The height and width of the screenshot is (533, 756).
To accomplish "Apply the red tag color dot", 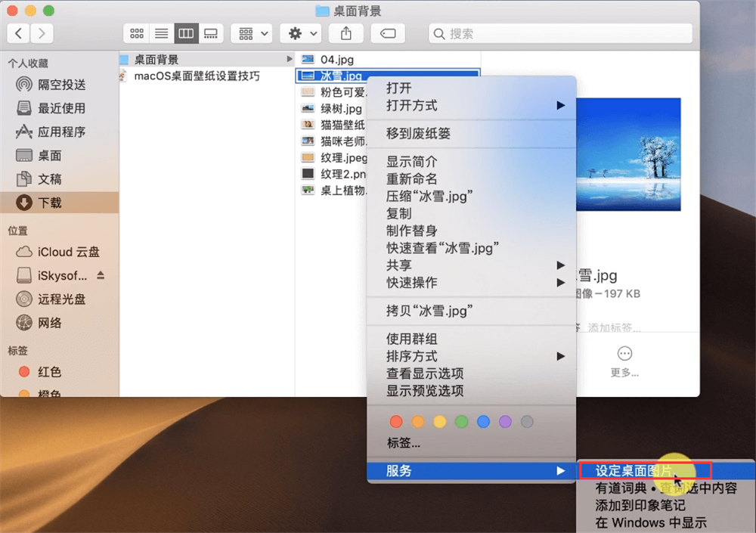I will 395,422.
